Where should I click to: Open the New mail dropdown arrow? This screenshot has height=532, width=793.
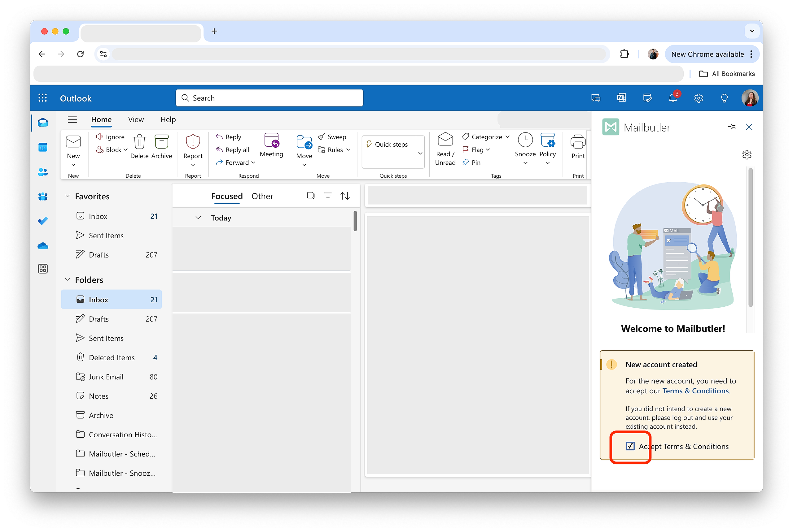[73, 165]
